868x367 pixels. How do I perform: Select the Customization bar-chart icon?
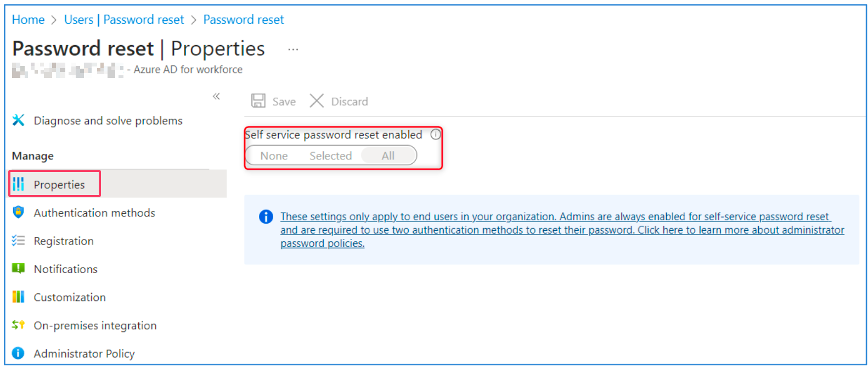coord(18,297)
